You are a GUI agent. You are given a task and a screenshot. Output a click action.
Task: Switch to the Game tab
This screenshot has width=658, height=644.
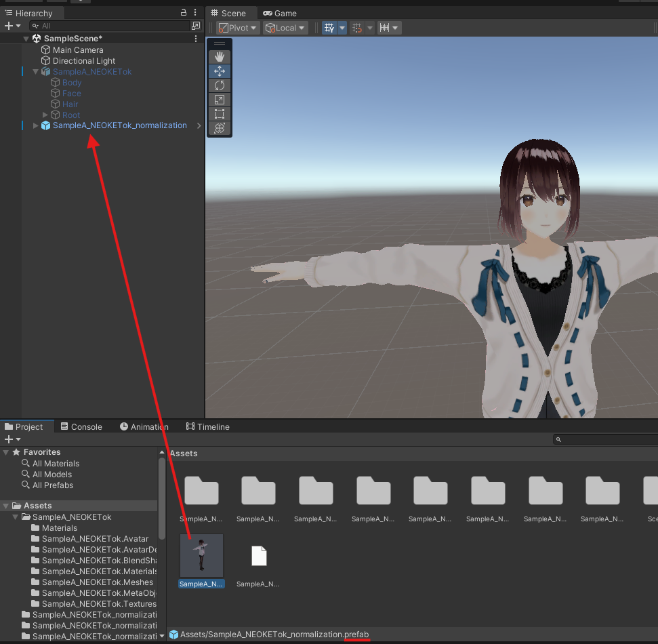pos(280,13)
